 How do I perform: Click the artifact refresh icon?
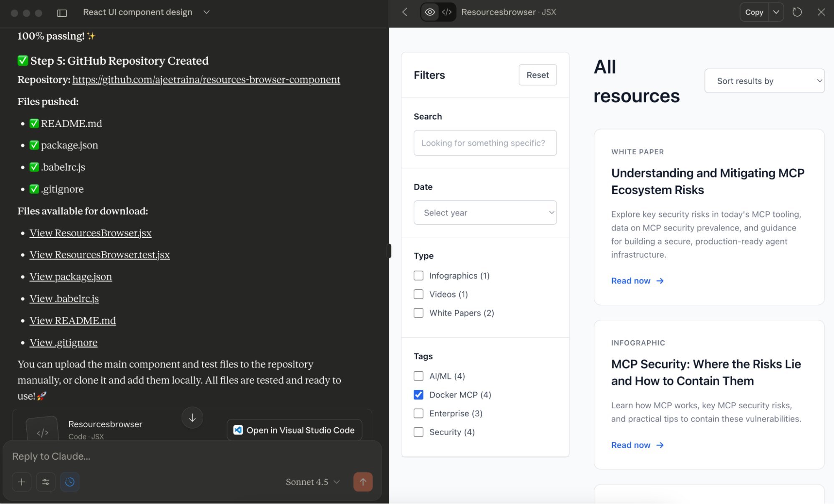pos(797,12)
